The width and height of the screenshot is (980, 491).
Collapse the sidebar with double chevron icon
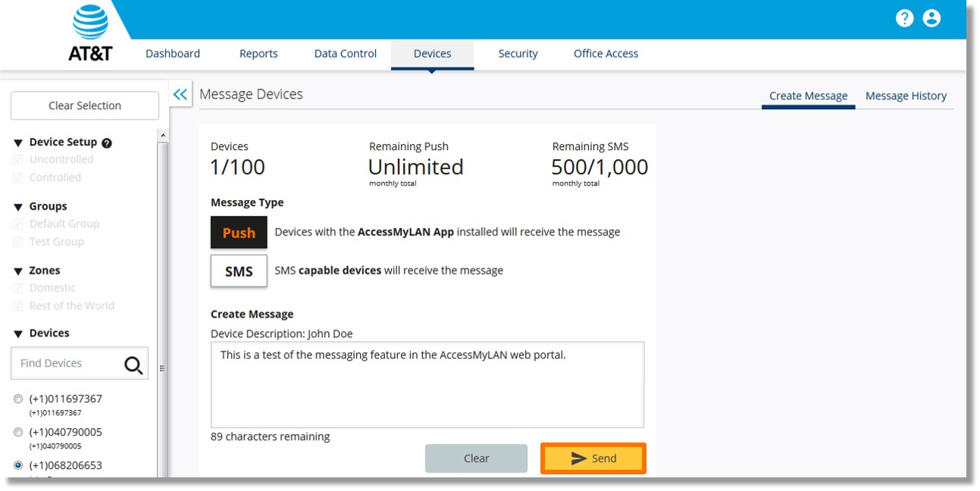point(180,94)
